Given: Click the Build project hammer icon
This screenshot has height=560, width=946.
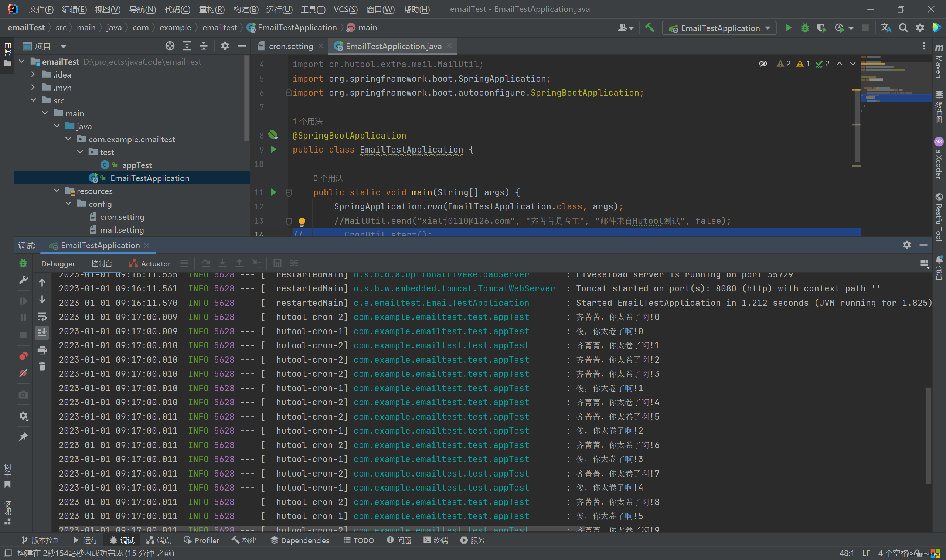Looking at the screenshot, I should point(649,28).
